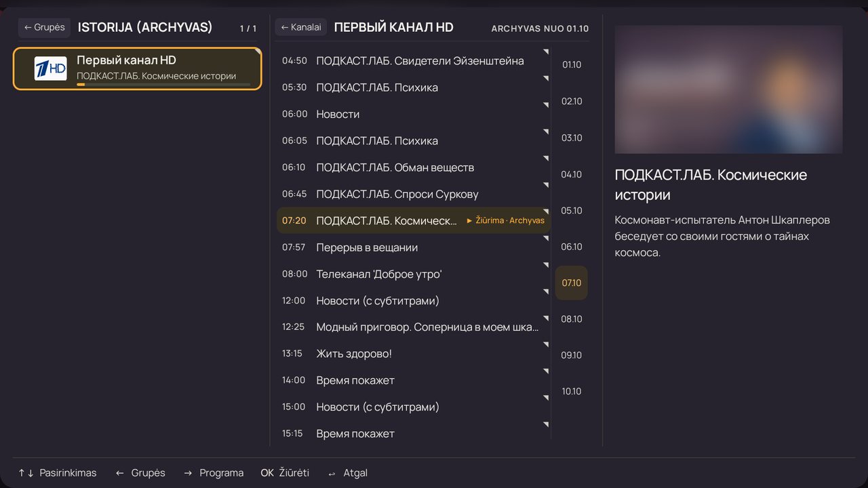Click the Pasirinkimas up-down arrows hint

(58, 473)
